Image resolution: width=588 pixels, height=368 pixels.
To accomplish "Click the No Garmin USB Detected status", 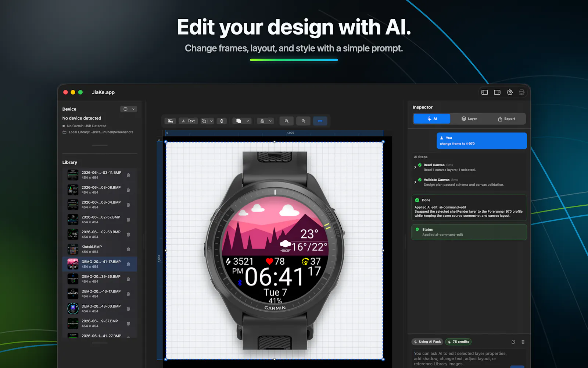I will (87, 126).
